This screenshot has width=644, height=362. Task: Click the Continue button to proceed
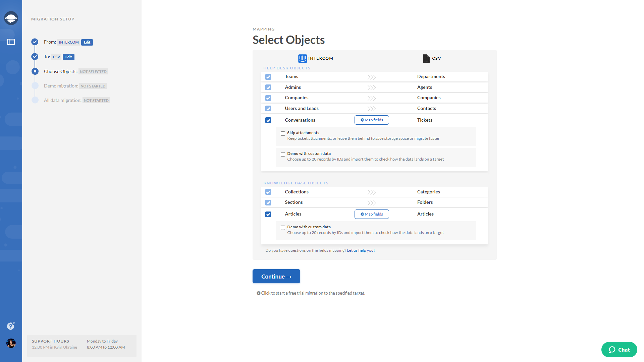click(276, 276)
